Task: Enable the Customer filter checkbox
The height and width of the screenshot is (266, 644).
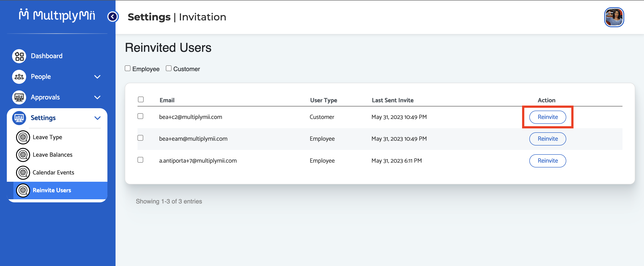Action: 169,68
